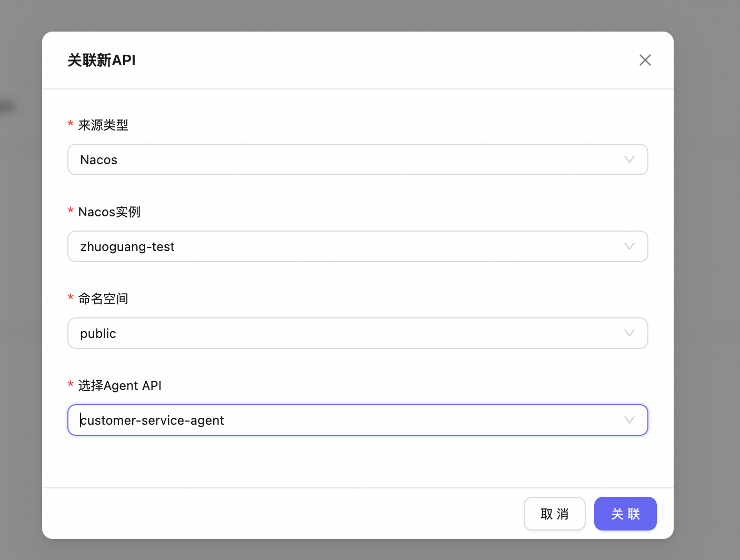
Task: Focus the 选择Agent API field with customer-service-agent
Action: (x=347, y=420)
